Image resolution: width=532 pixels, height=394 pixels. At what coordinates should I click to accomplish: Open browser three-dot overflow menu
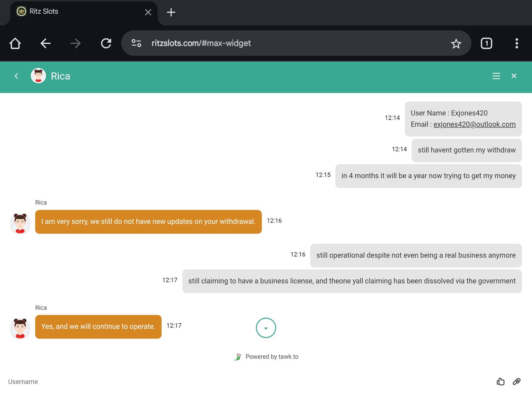click(516, 43)
